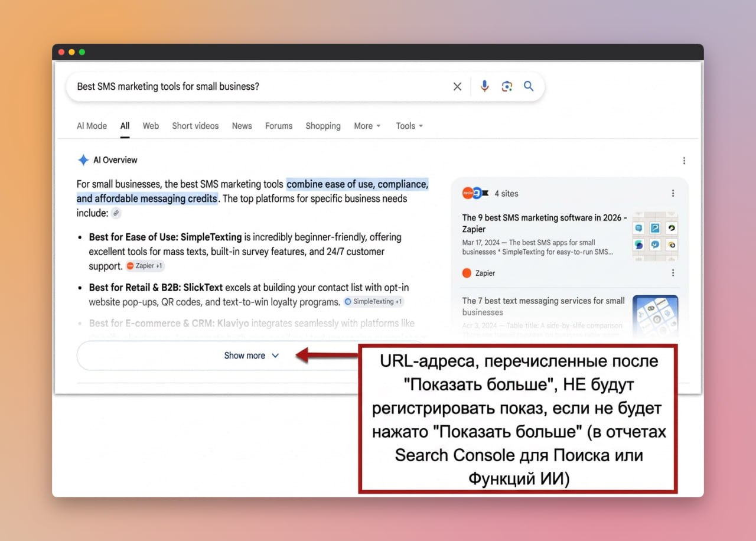Open the News tab
The height and width of the screenshot is (541, 756).
coord(242,126)
